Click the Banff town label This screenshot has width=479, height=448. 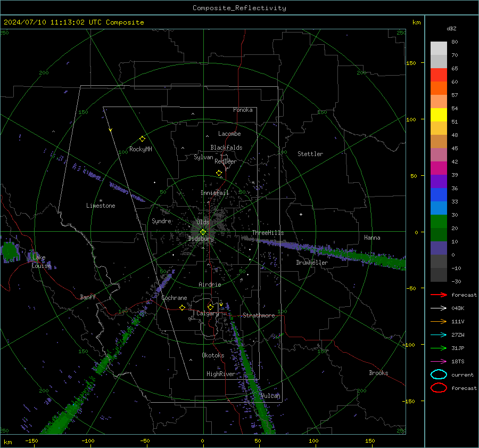coord(88,297)
